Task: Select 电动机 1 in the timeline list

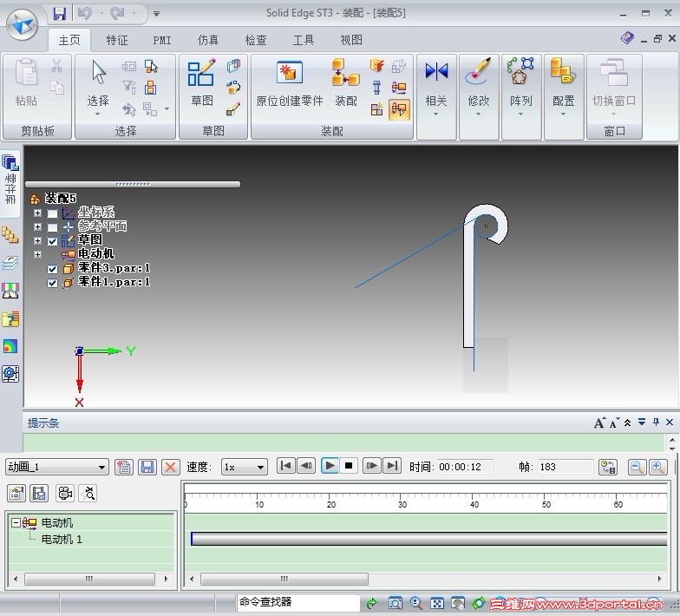Action: 62,540
